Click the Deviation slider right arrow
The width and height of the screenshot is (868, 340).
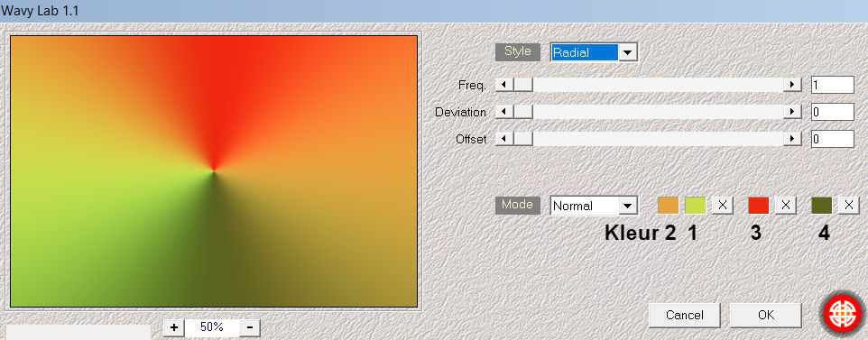[793, 112]
